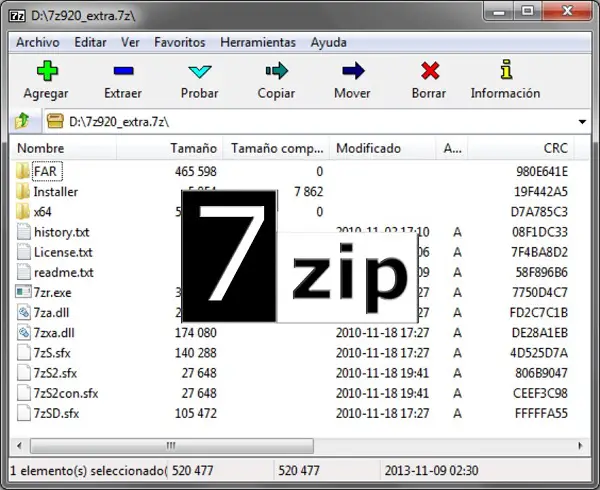This screenshot has width=600, height=490.
Task: Go up one folder level icon
Action: (x=22, y=121)
